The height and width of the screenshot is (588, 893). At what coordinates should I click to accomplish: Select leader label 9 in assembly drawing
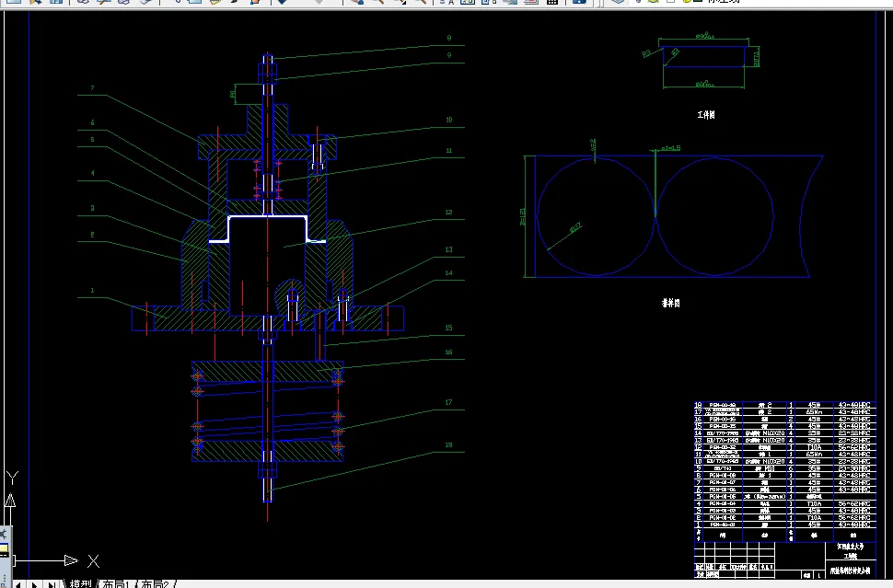448,55
